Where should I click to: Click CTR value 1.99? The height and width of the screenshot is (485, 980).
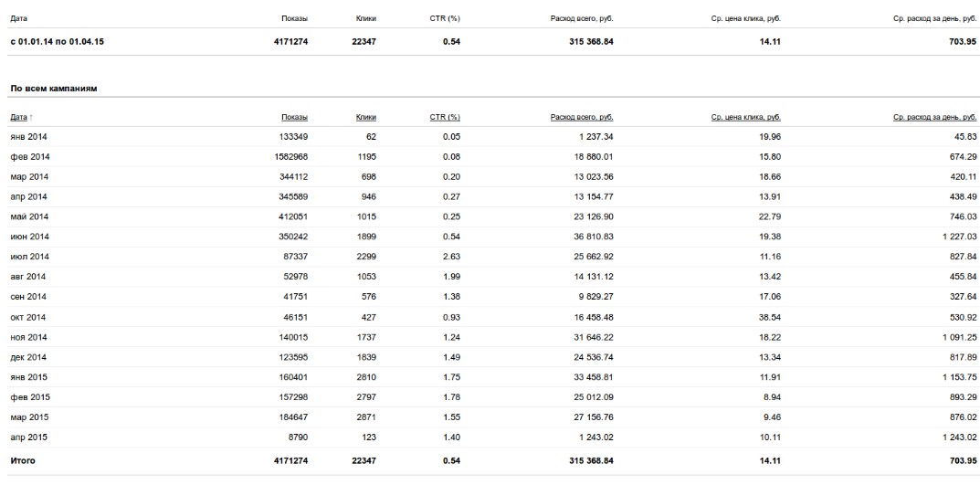tap(451, 277)
